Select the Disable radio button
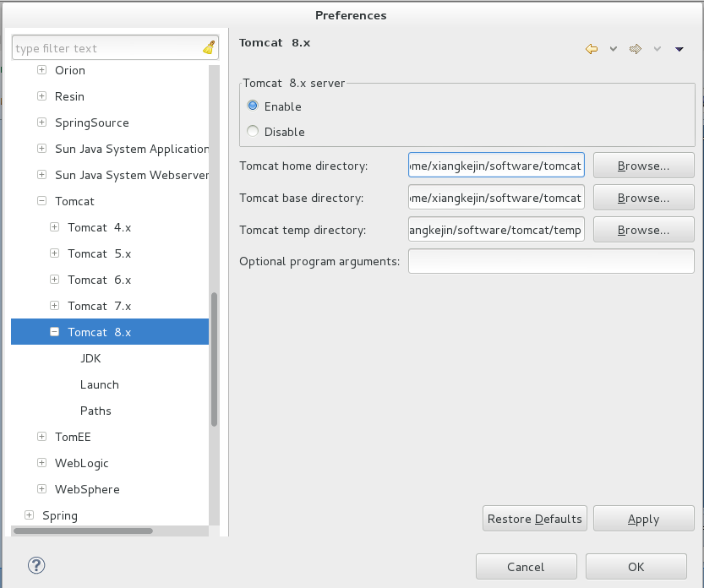Screen dimensions: 704x588 tap(253, 131)
